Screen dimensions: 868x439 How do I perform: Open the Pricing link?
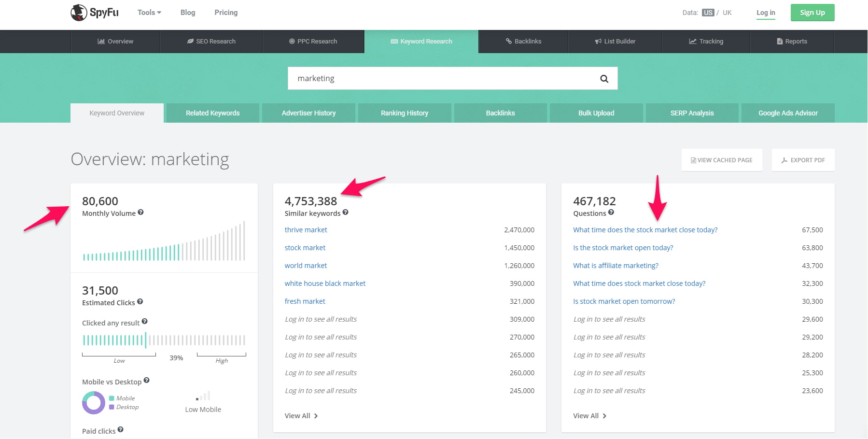click(226, 13)
